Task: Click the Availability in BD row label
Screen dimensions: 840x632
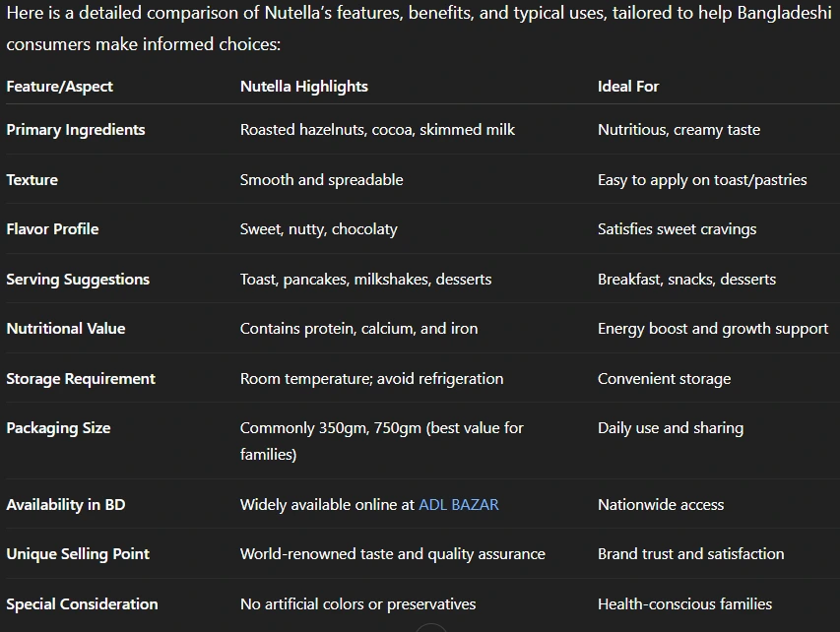Action: pos(66,504)
